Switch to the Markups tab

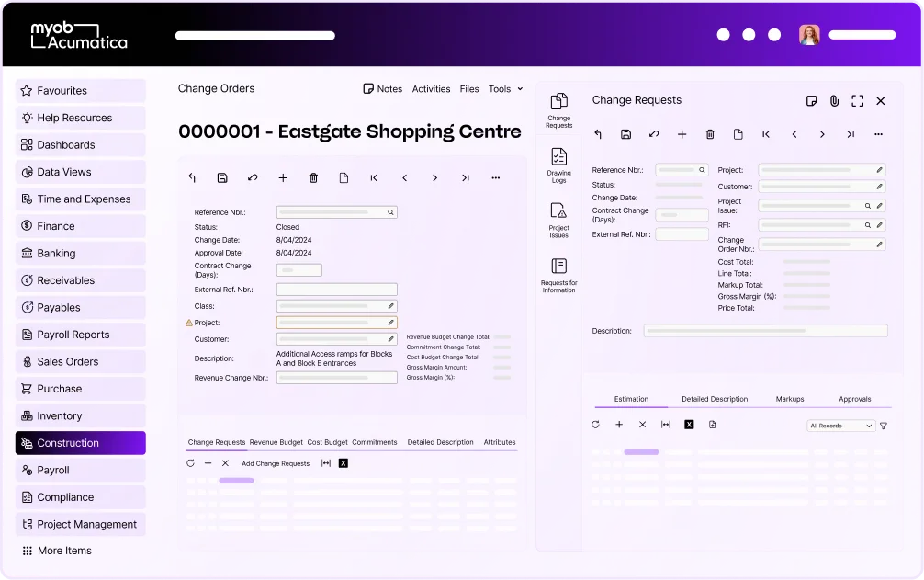789,399
